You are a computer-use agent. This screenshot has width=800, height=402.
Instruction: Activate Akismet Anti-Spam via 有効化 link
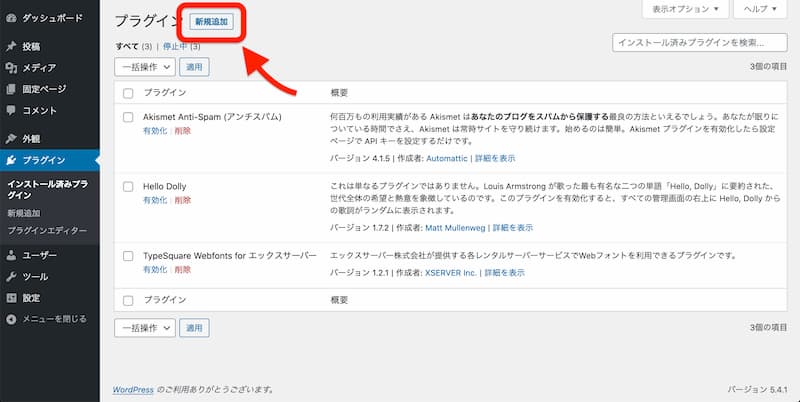[x=155, y=131]
